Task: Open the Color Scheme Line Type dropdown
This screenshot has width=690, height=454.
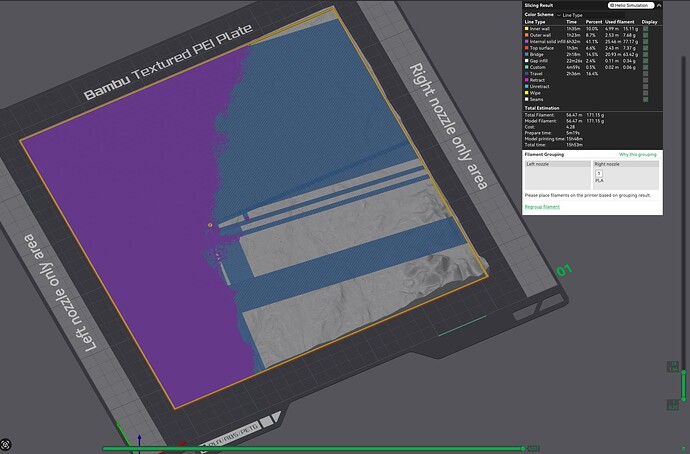Action: 590,15
